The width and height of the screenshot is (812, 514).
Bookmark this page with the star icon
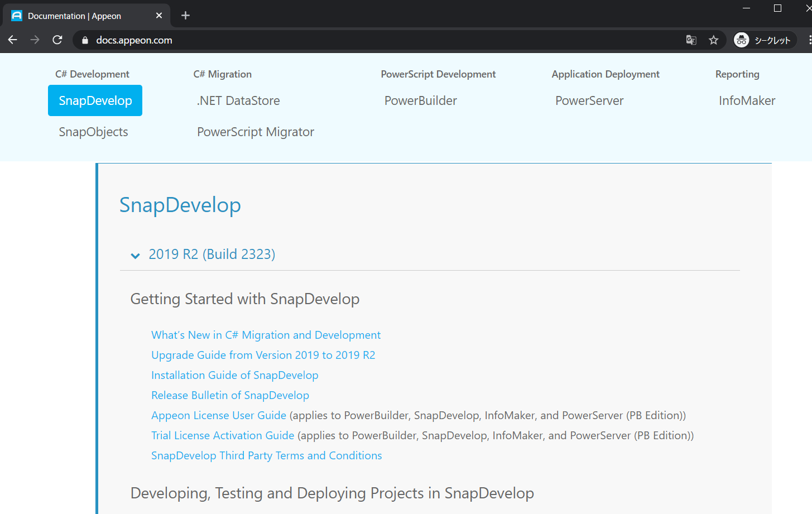(x=713, y=40)
